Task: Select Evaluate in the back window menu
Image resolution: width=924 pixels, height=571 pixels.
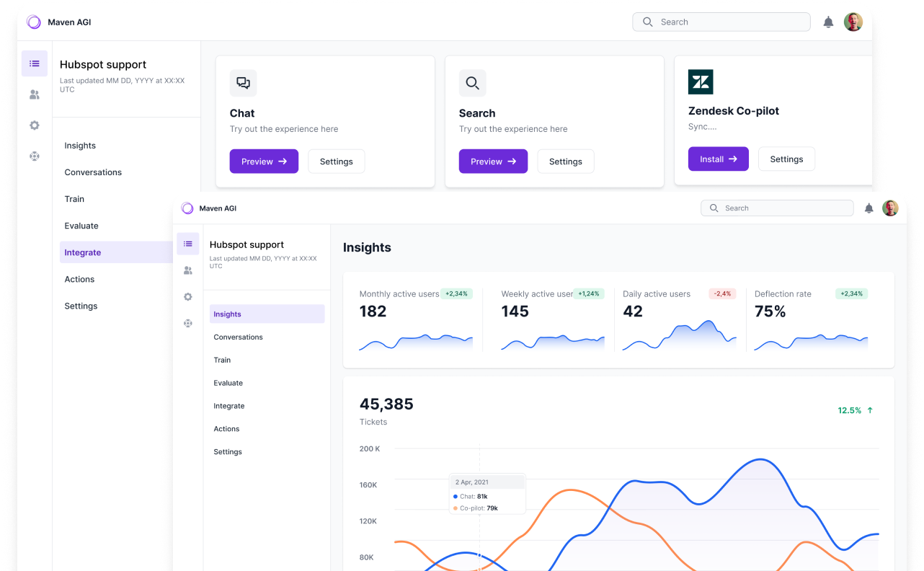Action: 81,226
